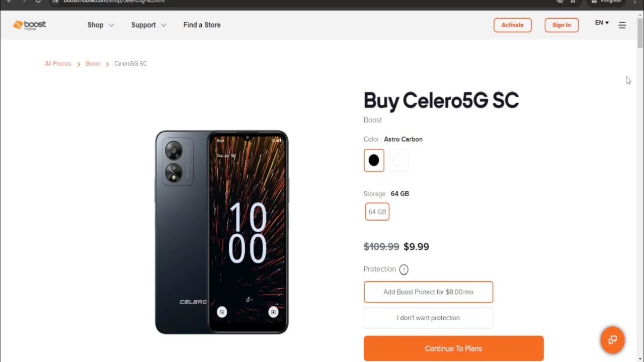Open the orange chat support bubble

tap(612, 340)
